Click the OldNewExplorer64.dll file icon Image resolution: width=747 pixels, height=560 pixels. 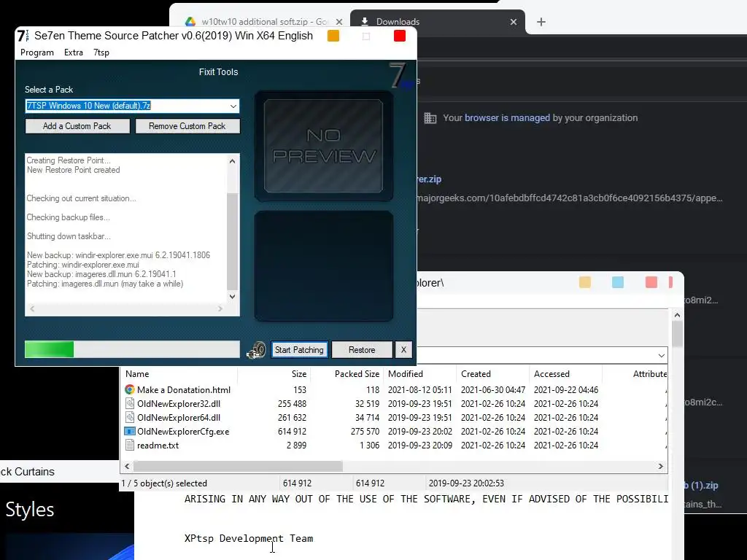tap(130, 417)
